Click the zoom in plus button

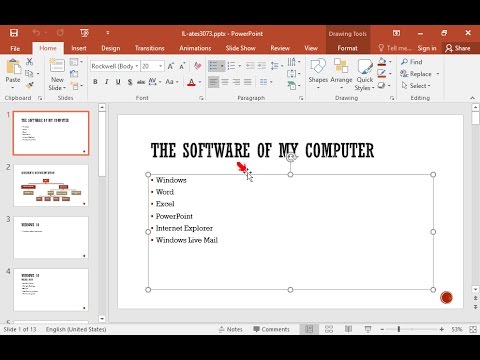tap(442, 329)
